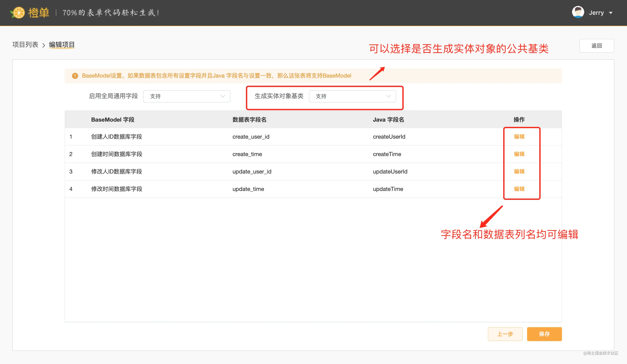Go to 项目列表 breadcrumb
The width and height of the screenshot is (627, 364).
[x=25, y=45]
